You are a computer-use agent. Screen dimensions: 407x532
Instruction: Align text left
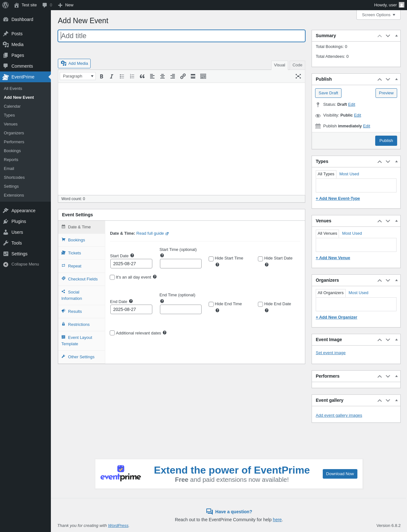[x=152, y=76]
